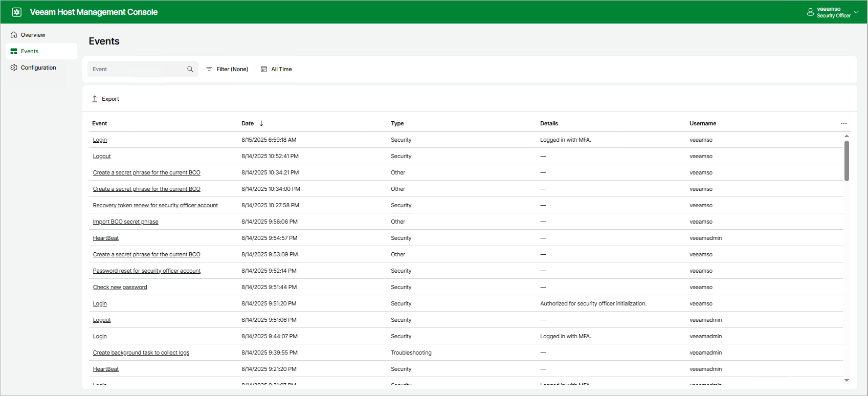
Task: Open Recovery token renew for security officer account
Action: pyautogui.click(x=155, y=205)
